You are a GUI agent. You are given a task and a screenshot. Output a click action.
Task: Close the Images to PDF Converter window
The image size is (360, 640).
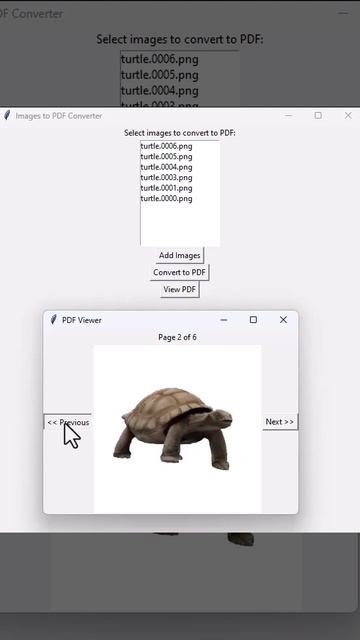click(348, 116)
